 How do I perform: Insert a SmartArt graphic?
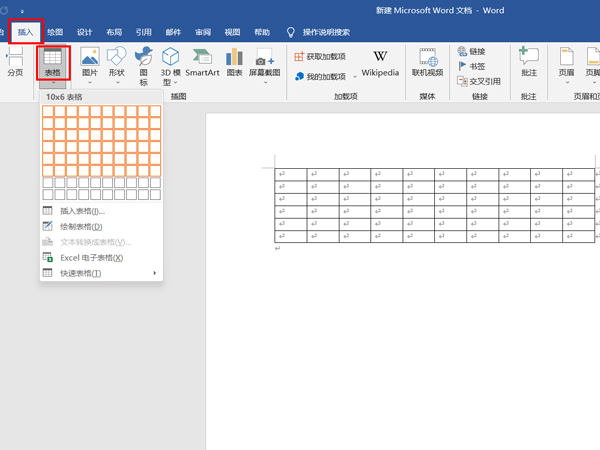pyautogui.click(x=202, y=63)
